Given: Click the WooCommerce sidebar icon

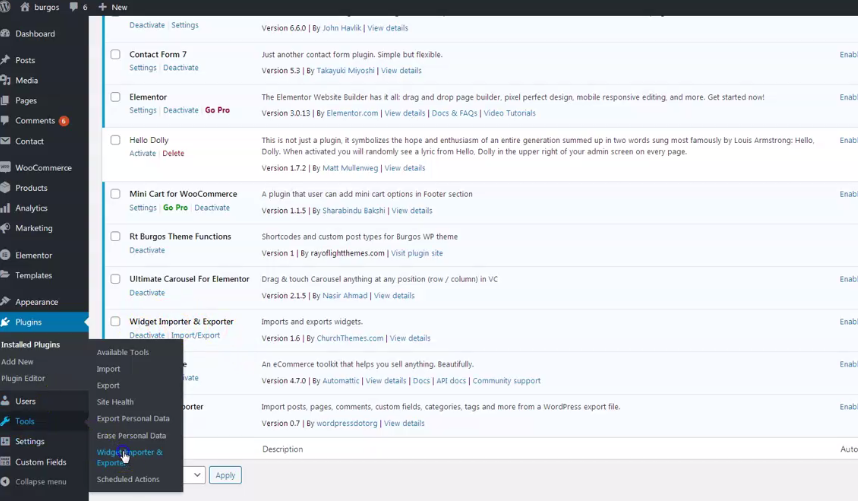Looking at the screenshot, I should pos(5,167).
